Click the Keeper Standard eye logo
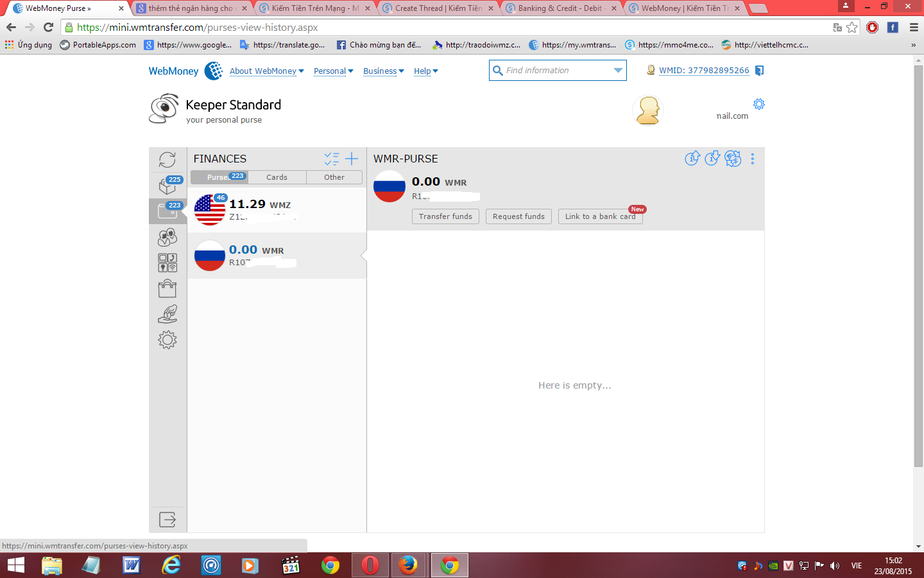Viewport: 924px width, 578px height. point(164,109)
